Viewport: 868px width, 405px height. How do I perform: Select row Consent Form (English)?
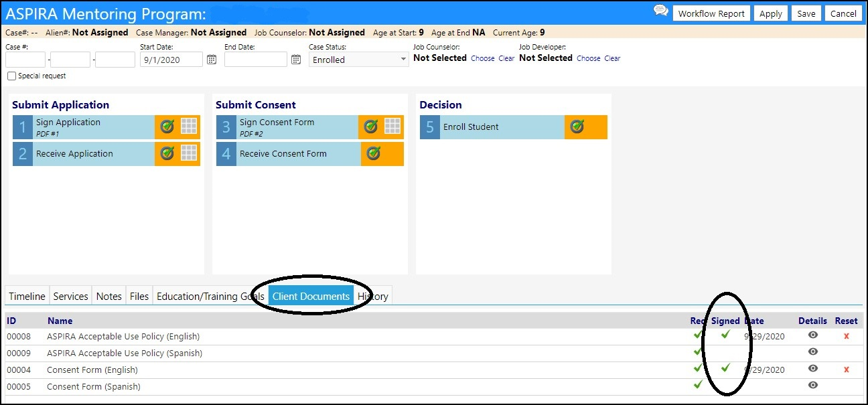433,370
